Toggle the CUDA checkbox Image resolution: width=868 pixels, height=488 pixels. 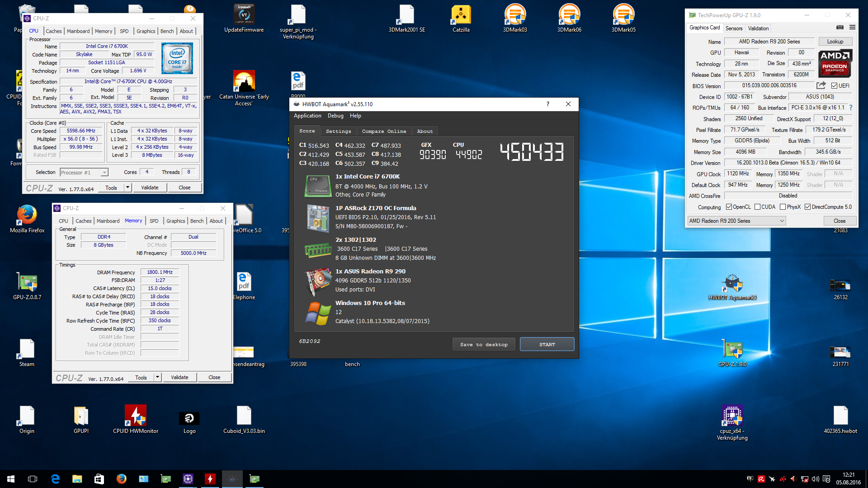tap(757, 207)
